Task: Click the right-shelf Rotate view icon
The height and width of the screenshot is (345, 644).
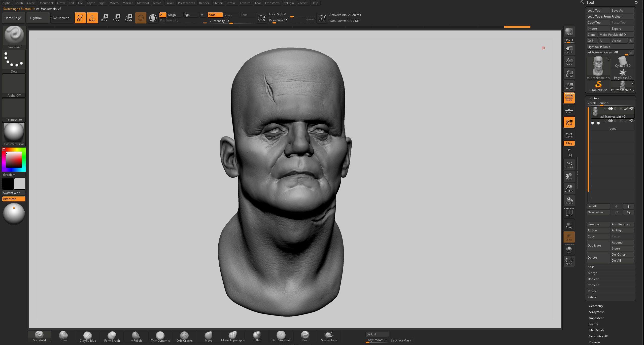Action: (x=569, y=201)
